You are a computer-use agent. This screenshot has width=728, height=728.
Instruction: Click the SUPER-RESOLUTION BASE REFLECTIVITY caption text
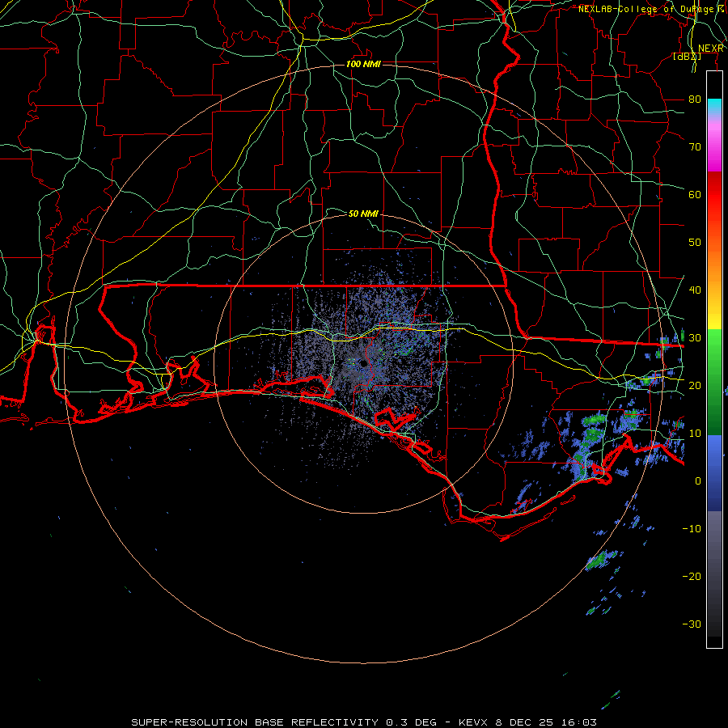coord(255,722)
